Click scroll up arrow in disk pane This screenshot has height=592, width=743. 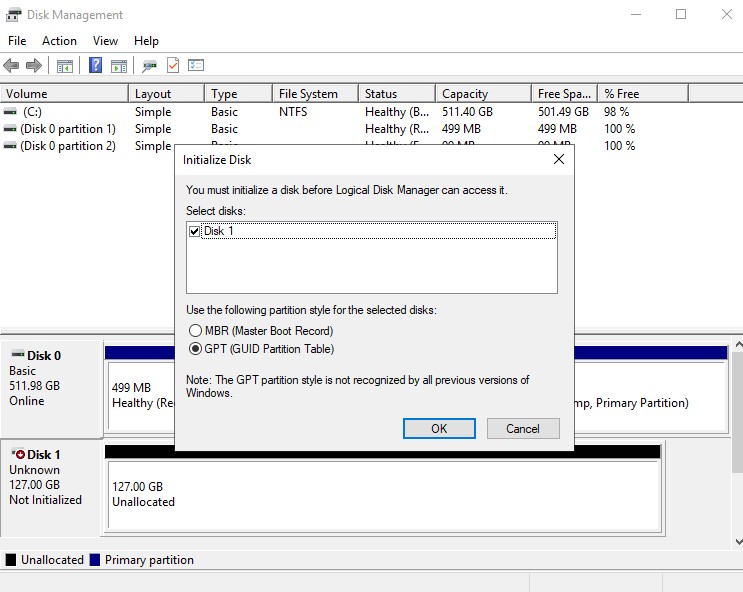pyautogui.click(x=738, y=345)
